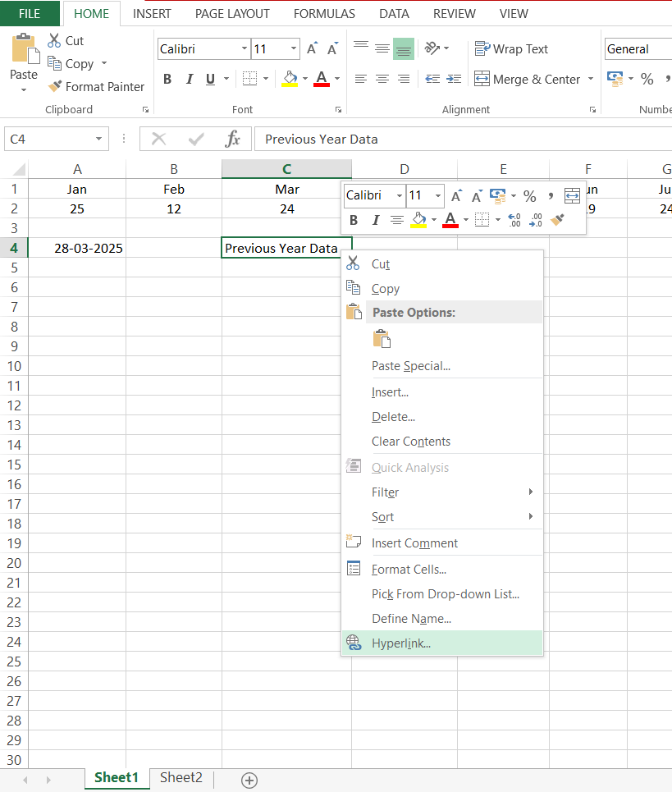Click the mini toolbar Format Painter brush
The image size is (672, 792).
click(x=557, y=220)
